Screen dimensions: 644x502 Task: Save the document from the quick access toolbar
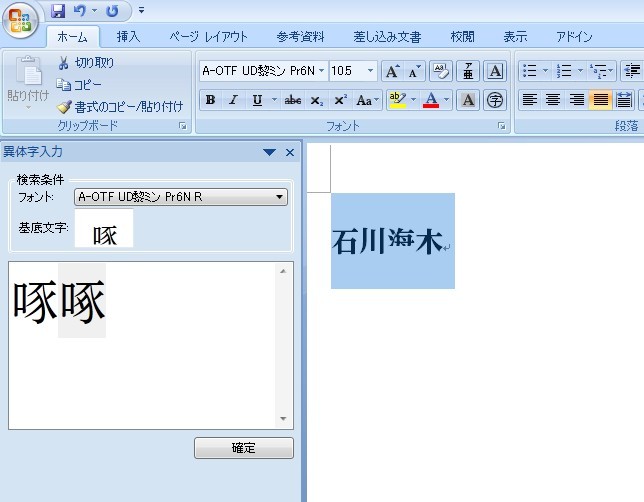[x=58, y=11]
